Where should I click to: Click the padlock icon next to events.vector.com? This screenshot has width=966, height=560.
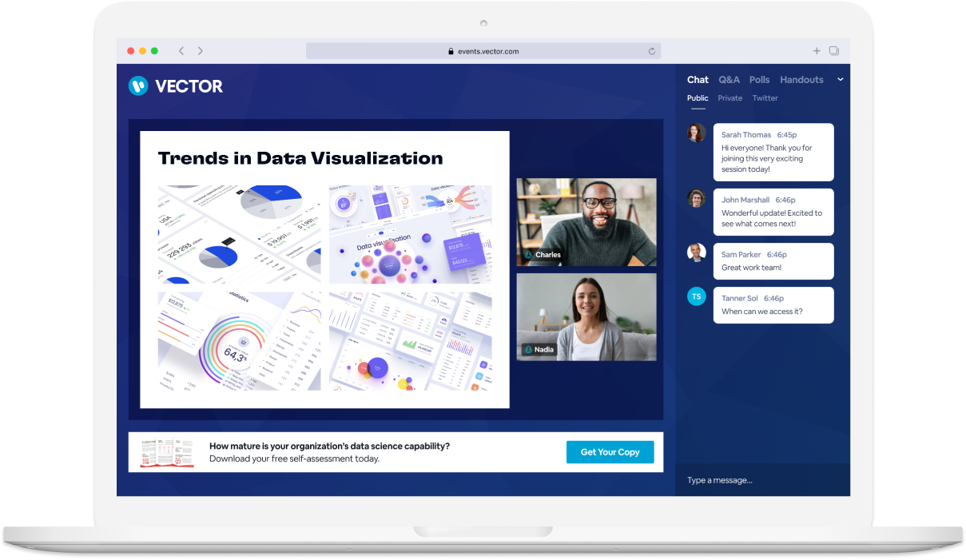tap(452, 50)
